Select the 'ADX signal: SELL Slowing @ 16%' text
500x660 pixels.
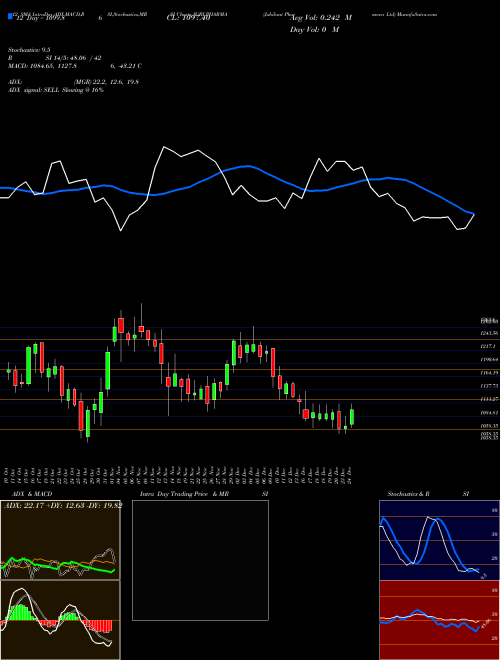pyautogui.click(x=56, y=90)
